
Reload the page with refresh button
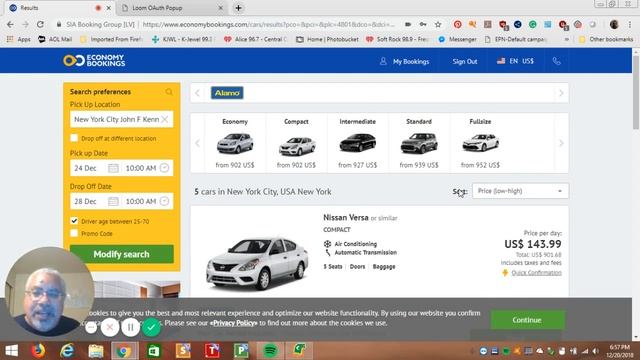coord(40,24)
